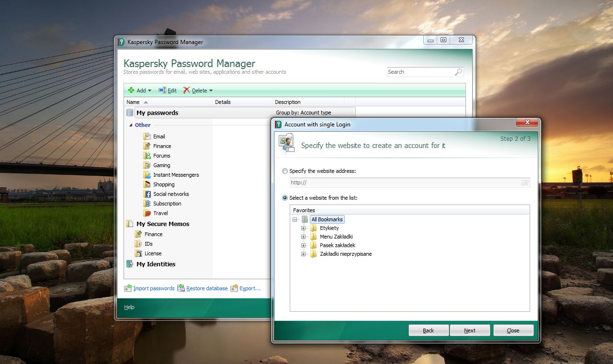Viewport: 613px width, 364px height.
Task: Click the All Bookmarks book icon
Action: (x=305, y=219)
